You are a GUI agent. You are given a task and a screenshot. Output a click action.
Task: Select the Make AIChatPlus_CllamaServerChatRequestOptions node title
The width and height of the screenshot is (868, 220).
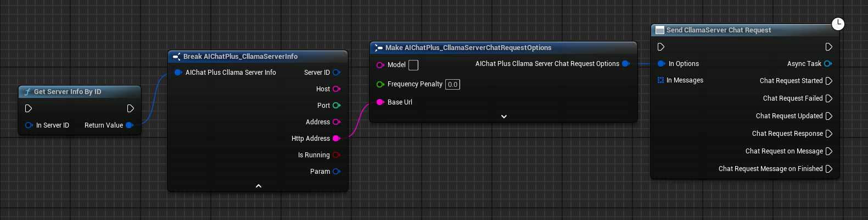click(468, 48)
